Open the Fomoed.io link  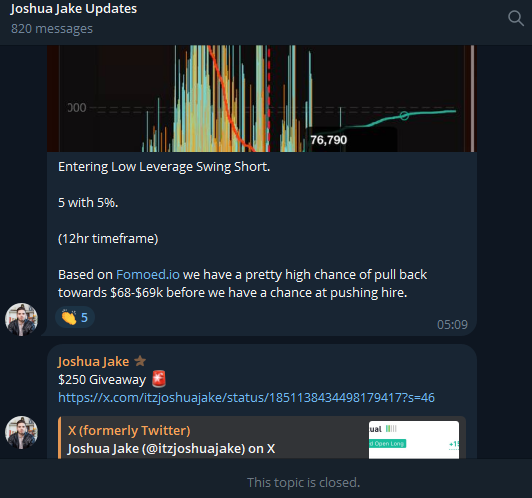[148, 274]
